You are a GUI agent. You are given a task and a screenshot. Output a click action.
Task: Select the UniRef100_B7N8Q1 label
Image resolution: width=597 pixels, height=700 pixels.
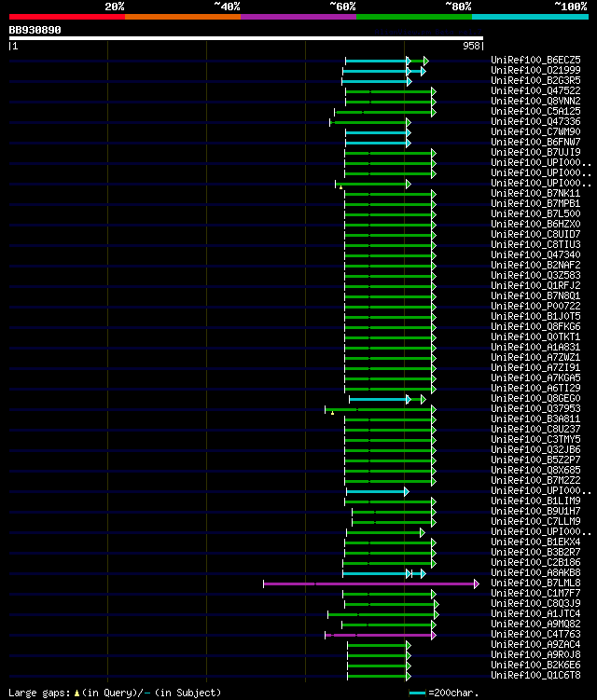535,296
